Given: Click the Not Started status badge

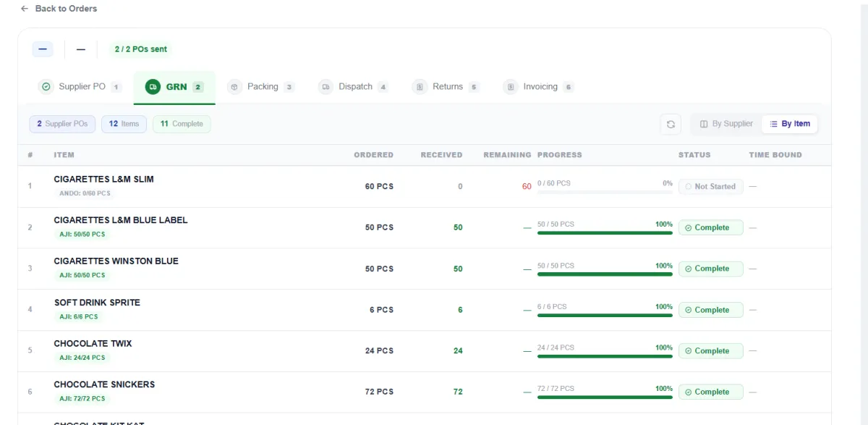Looking at the screenshot, I should click(x=711, y=187).
